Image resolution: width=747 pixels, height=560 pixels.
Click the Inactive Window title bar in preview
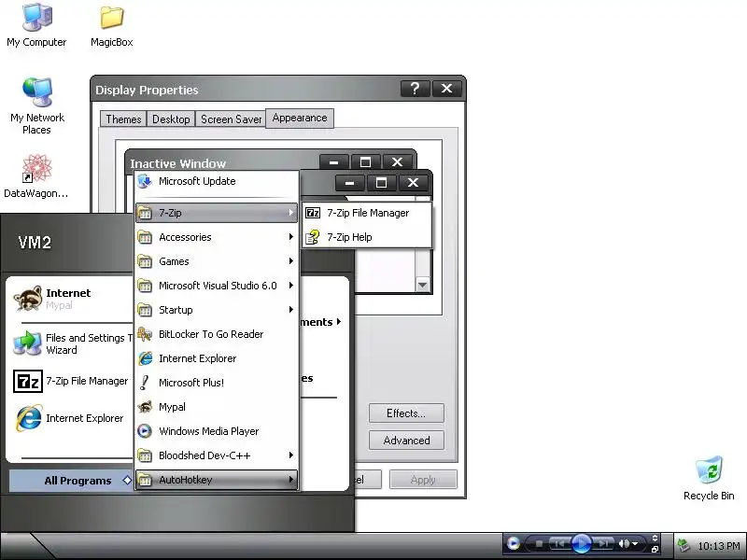(224, 162)
